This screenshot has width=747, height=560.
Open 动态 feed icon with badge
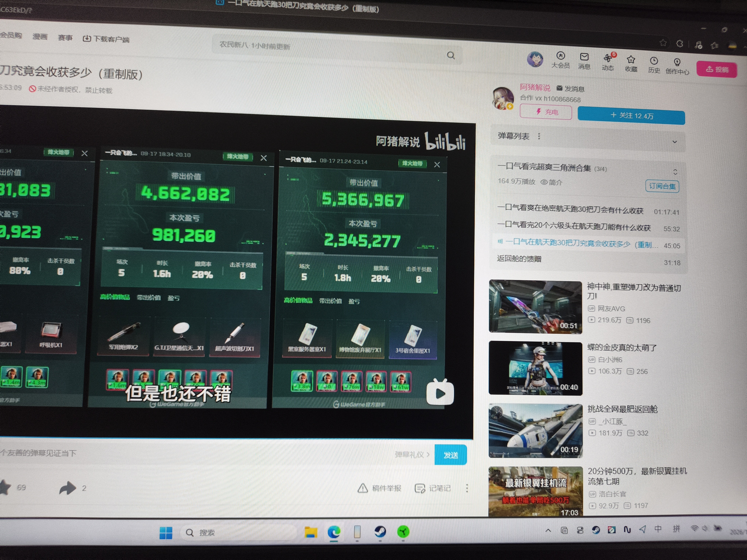[608, 62]
